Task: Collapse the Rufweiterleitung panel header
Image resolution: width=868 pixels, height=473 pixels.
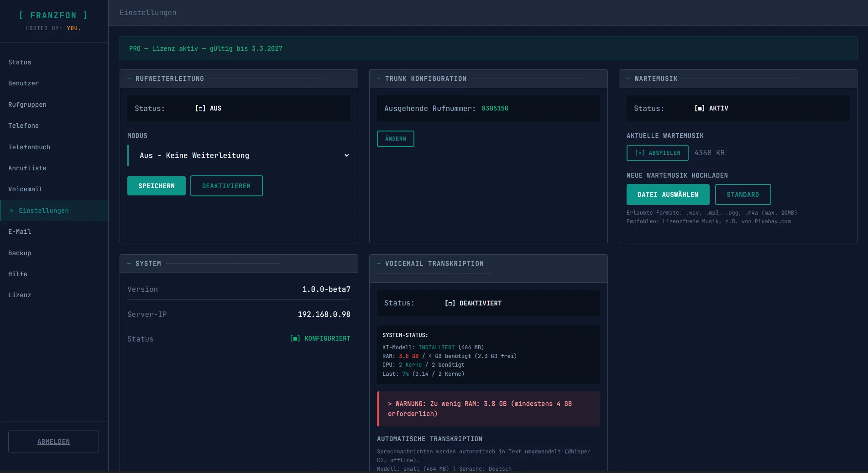Action: click(169, 79)
